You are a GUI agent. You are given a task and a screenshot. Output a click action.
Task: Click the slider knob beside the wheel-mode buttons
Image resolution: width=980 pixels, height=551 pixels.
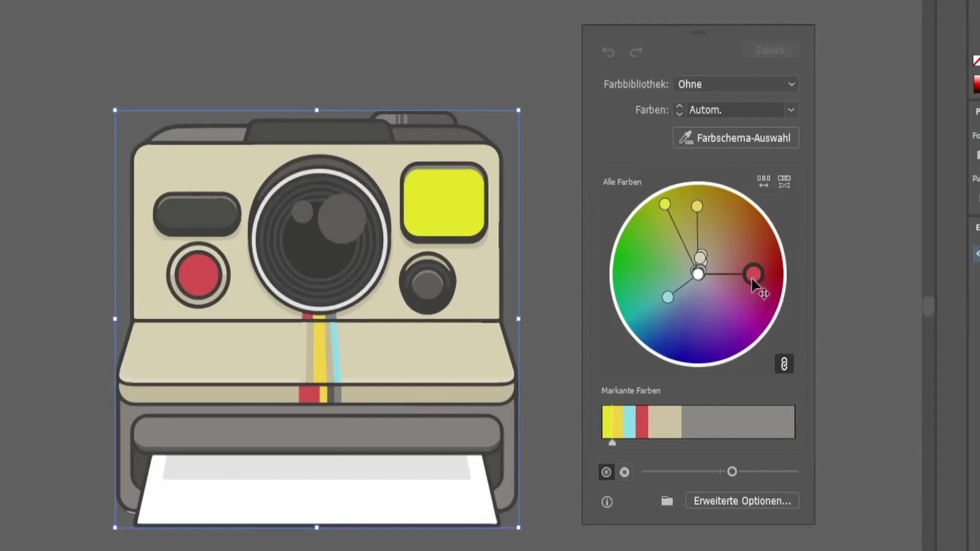(732, 471)
